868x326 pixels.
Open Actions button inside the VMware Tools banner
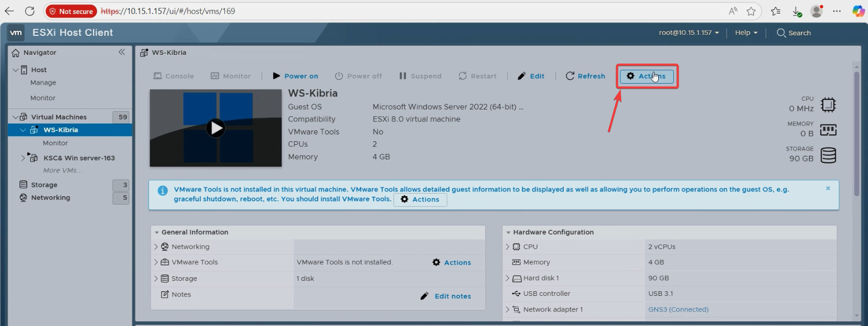click(421, 199)
